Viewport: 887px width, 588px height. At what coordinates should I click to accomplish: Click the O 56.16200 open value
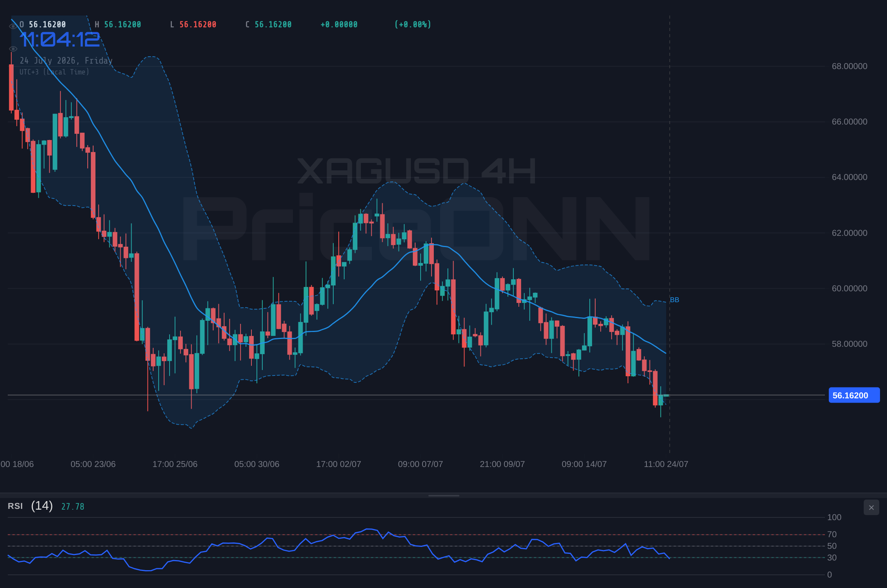[43, 24]
